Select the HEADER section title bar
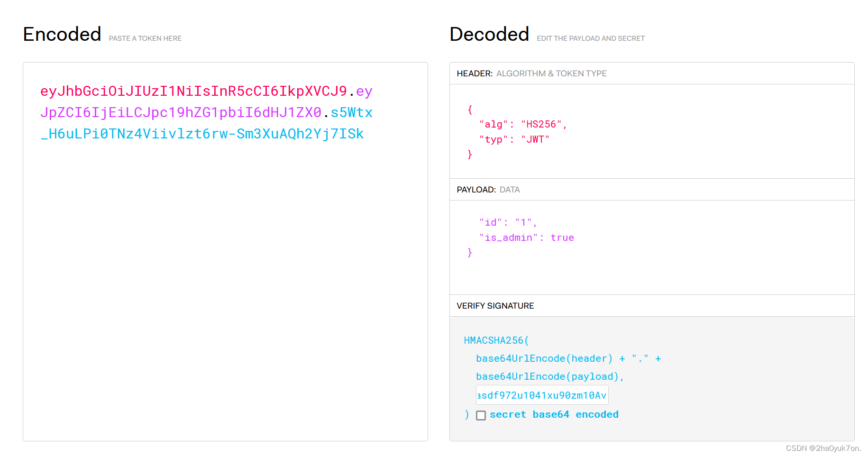Image resolution: width=868 pixels, height=457 pixels. 652,73
